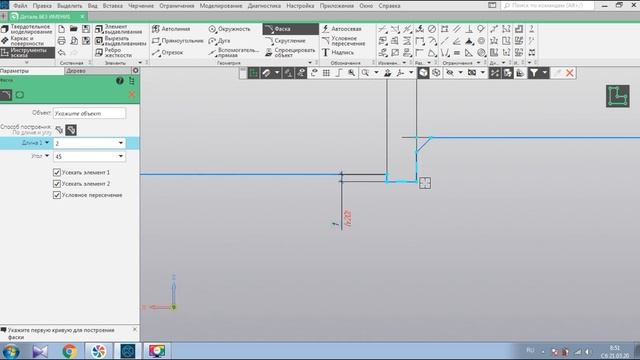
Task: Toggle polyline chamfer button in green header
Action: 19,95
